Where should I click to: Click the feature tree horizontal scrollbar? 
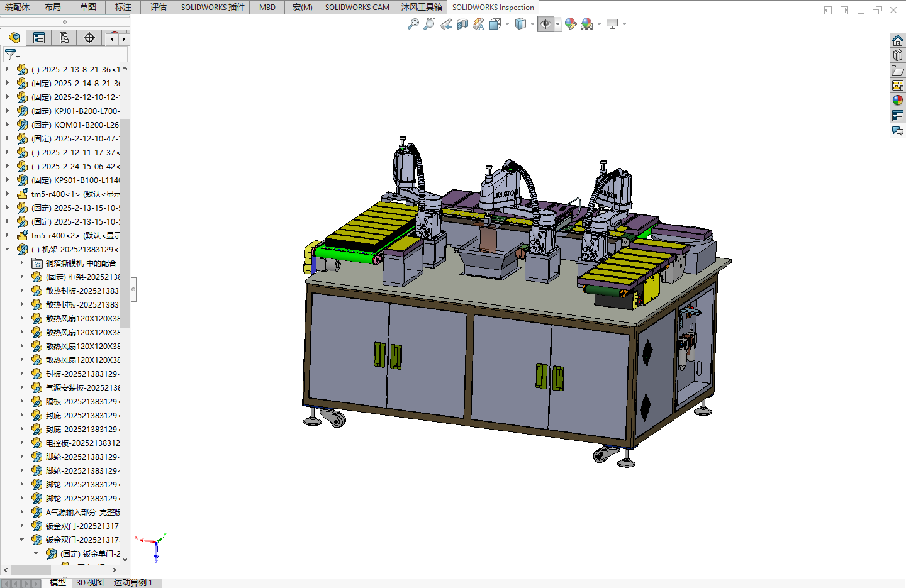pos(60,570)
